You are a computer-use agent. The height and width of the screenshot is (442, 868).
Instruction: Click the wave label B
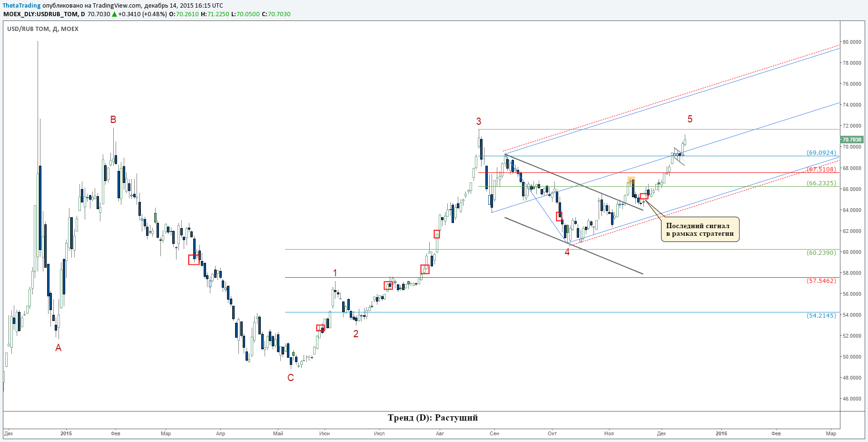tap(113, 120)
